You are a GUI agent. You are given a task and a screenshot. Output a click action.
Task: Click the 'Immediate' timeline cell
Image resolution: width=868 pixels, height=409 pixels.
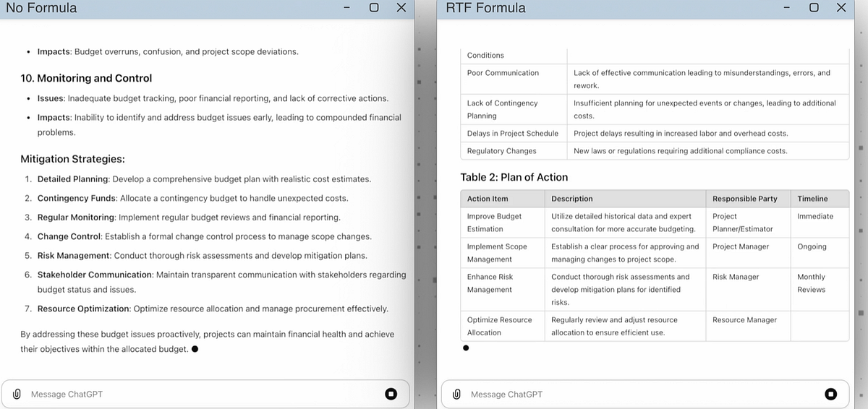point(820,223)
